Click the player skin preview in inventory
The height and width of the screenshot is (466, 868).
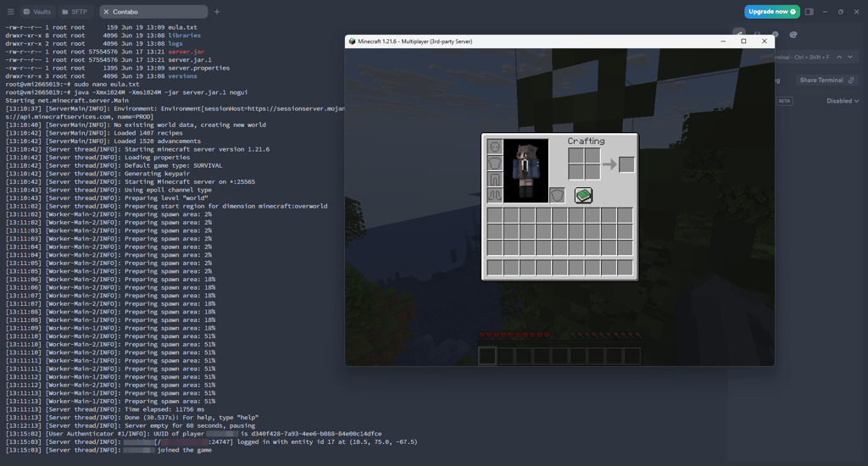(526, 170)
